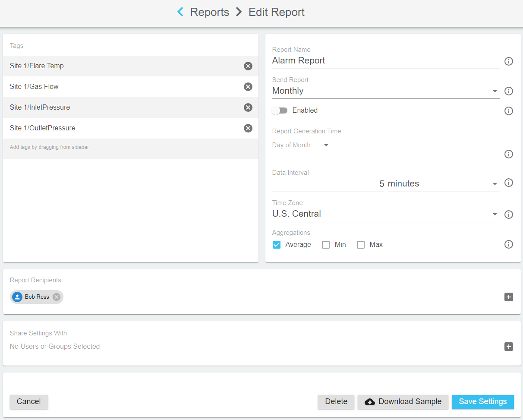Click the info icon beside Report Name
Screen dimensions: 523x420
pos(509,61)
